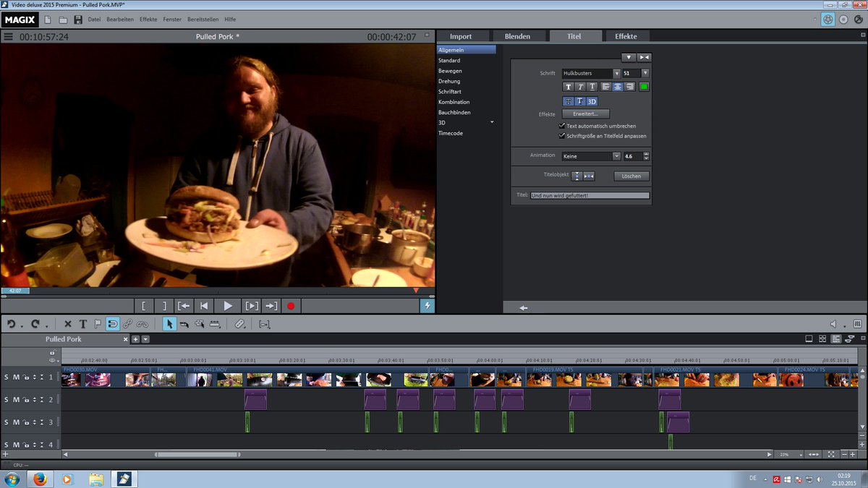
Task: Open the Bearbeiten menu
Action: tap(120, 20)
